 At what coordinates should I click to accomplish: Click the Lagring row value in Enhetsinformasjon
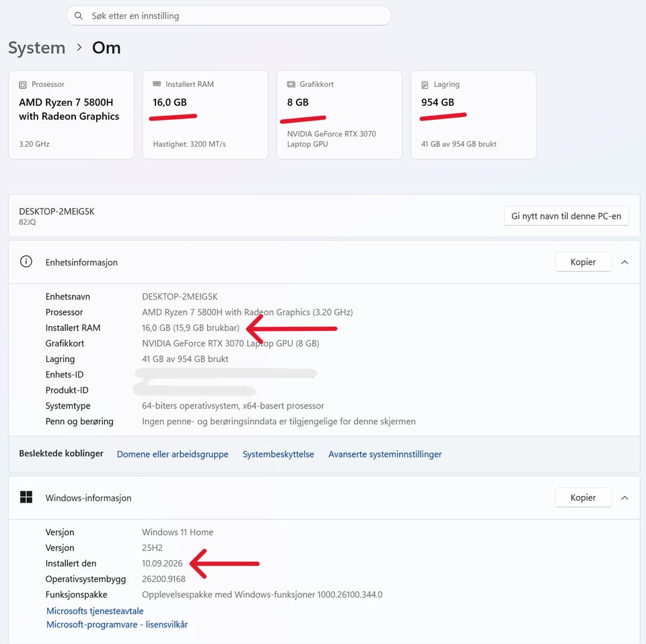point(185,359)
